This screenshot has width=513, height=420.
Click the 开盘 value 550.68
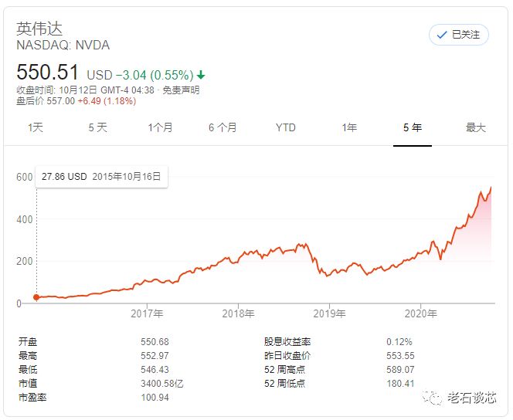(155, 342)
